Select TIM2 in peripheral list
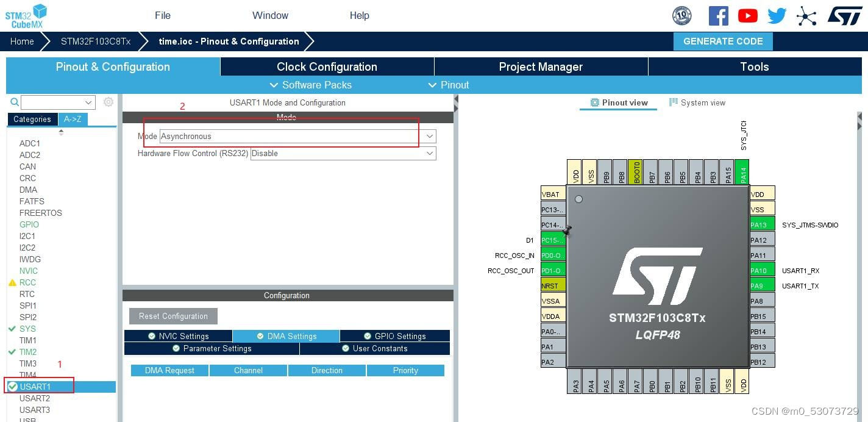 click(x=28, y=352)
